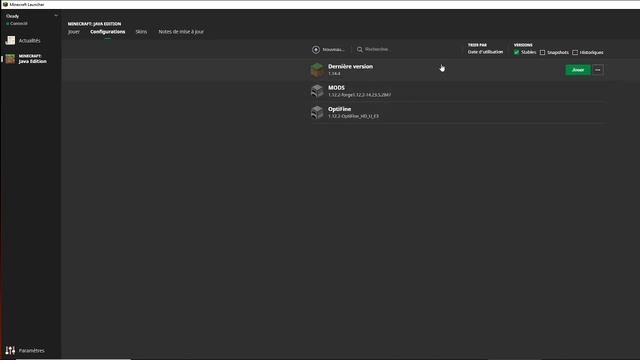The width and height of the screenshot is (640, 360).
Task: Open Paramètres settings sliders icon
Action: (x=10, y=350)
